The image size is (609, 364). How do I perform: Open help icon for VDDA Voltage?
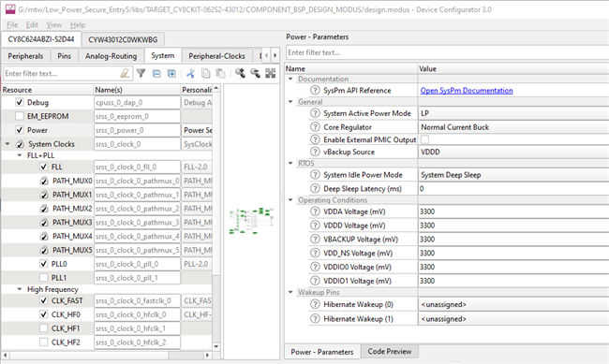click(x=315, y=211)
